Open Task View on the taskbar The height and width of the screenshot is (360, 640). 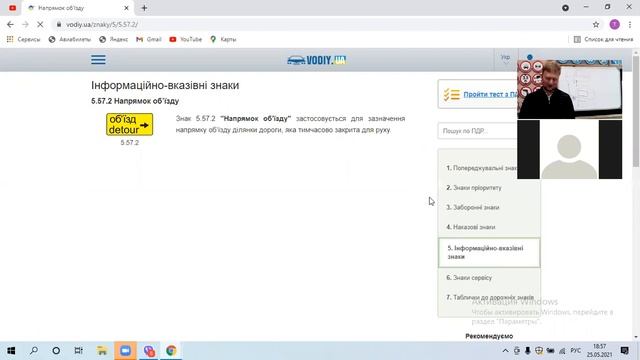(x=79, y=351)
